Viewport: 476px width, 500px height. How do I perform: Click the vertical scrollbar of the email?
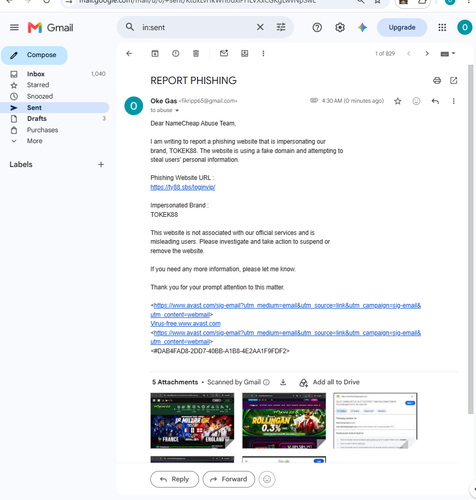click(470, 239)
